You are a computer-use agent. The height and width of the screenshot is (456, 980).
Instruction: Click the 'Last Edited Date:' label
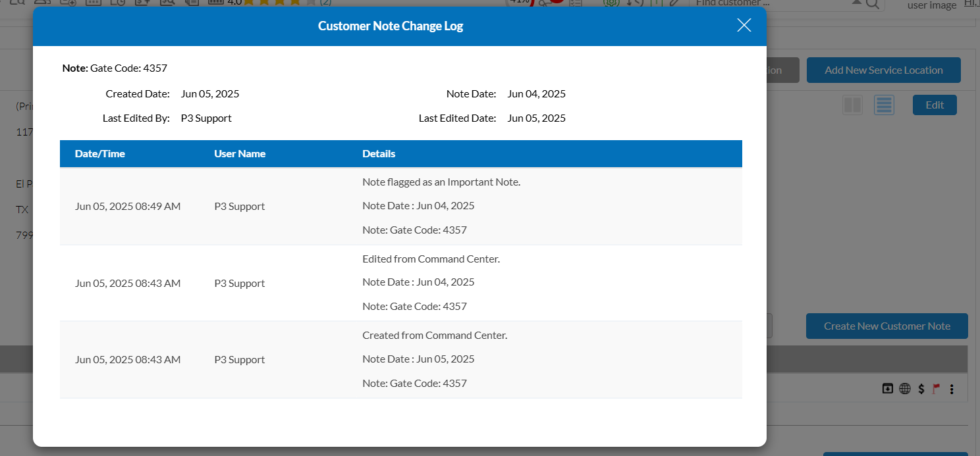point(457,118)
